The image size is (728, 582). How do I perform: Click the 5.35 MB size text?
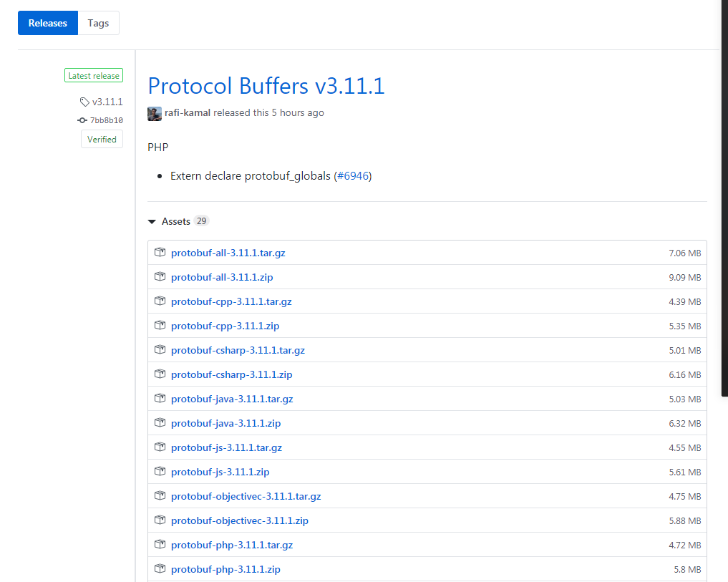[685, 326]
